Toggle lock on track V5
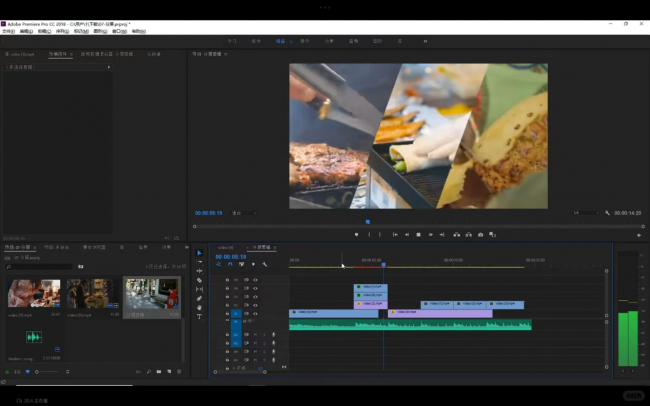This screenshot has width=650, height=406. click(x=227, y=280)
